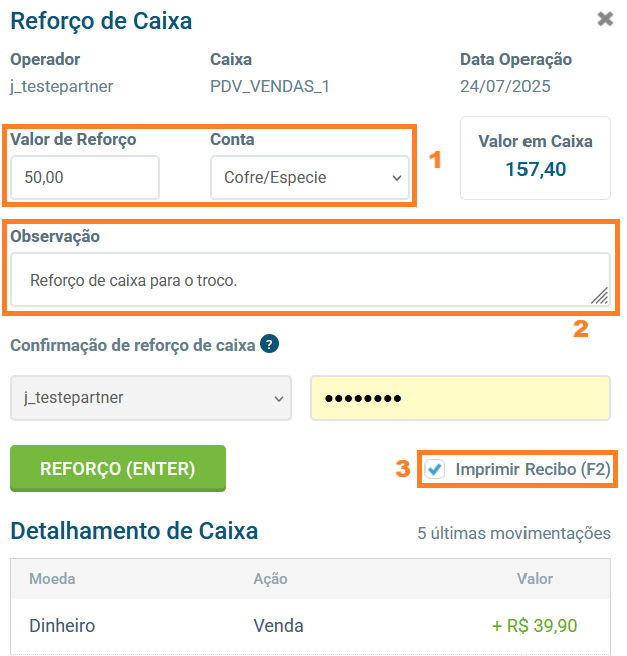Open the Conta dropdown Cofre/Especie

309,178
